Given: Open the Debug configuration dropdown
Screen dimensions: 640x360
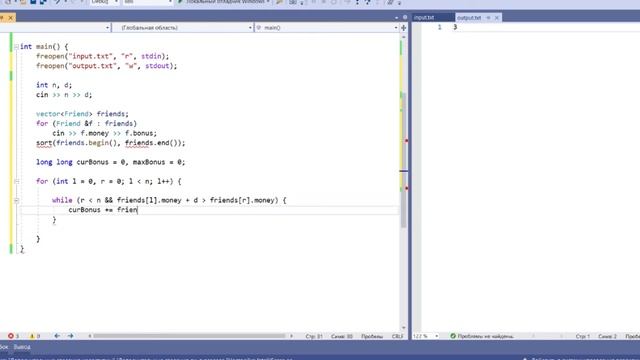Looking at the screenshot, I should coord(104,2).
